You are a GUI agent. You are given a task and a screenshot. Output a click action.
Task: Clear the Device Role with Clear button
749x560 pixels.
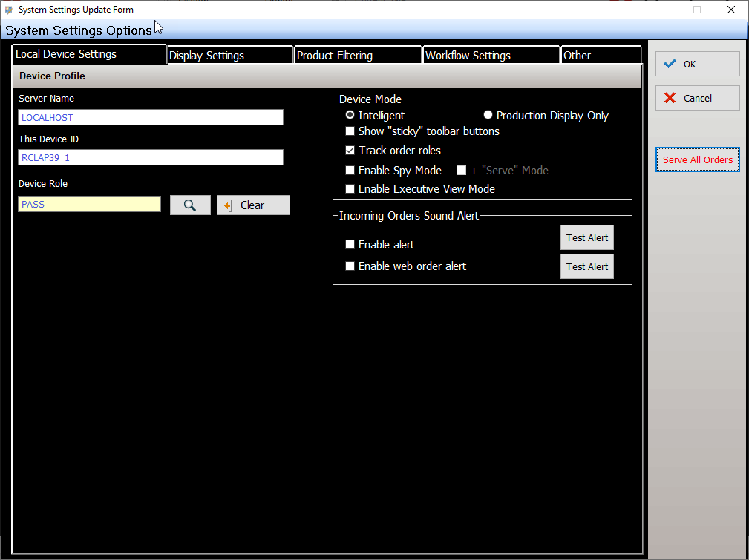[253, 205]
